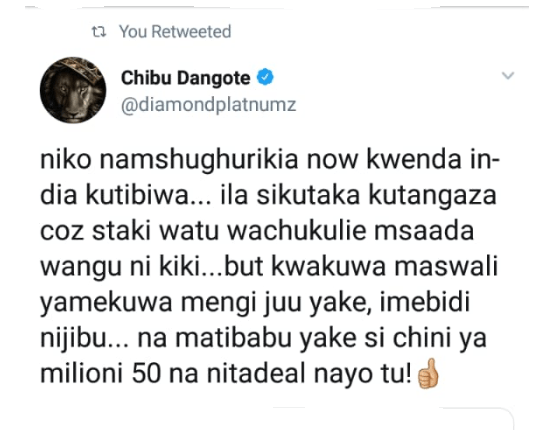Click the word "kutangaza" in tweet
Viewport: 540px width, 434px height.
tap(433, 197)
